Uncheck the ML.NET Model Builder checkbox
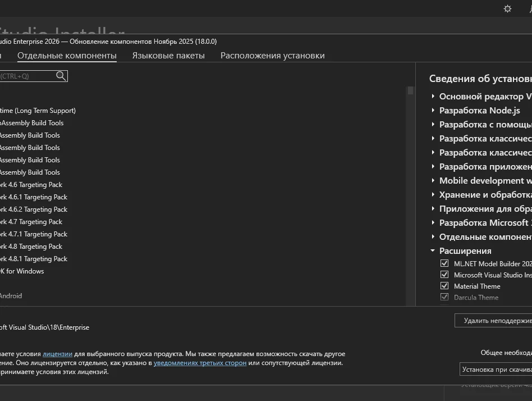Viewport: 532px width, 401px height. point(444,263)
